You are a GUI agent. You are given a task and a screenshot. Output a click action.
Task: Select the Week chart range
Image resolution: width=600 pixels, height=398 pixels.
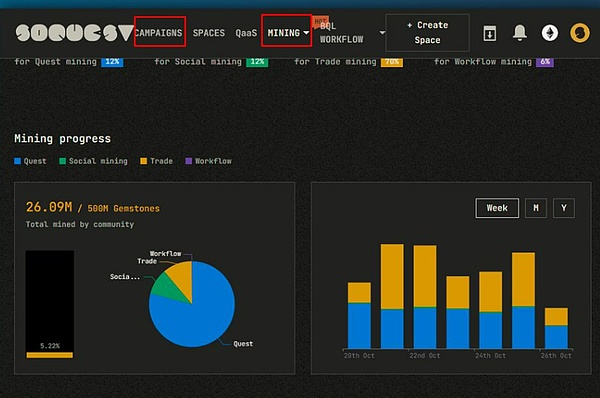click(497, 208)
